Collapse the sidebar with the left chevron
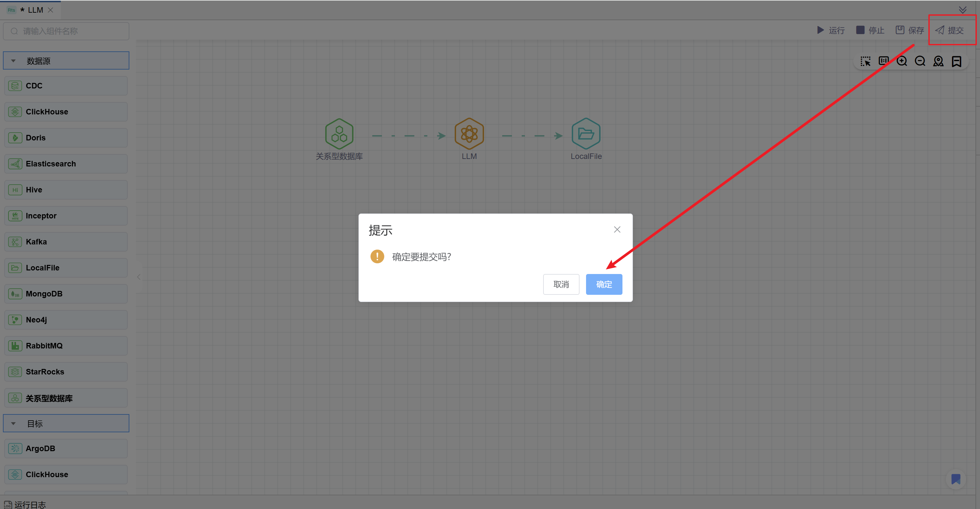Viewport: 980px width, 509px height. 139,277
